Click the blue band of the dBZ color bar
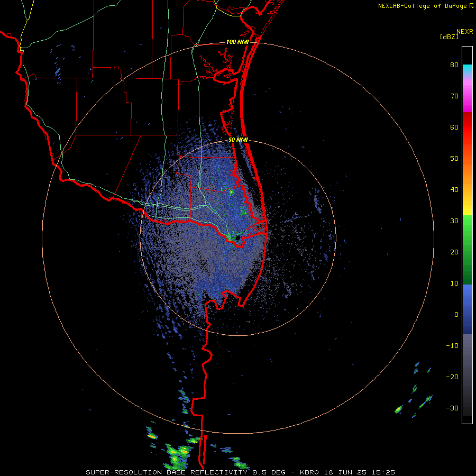The image size is (476, 476). (x=467, y=309)
